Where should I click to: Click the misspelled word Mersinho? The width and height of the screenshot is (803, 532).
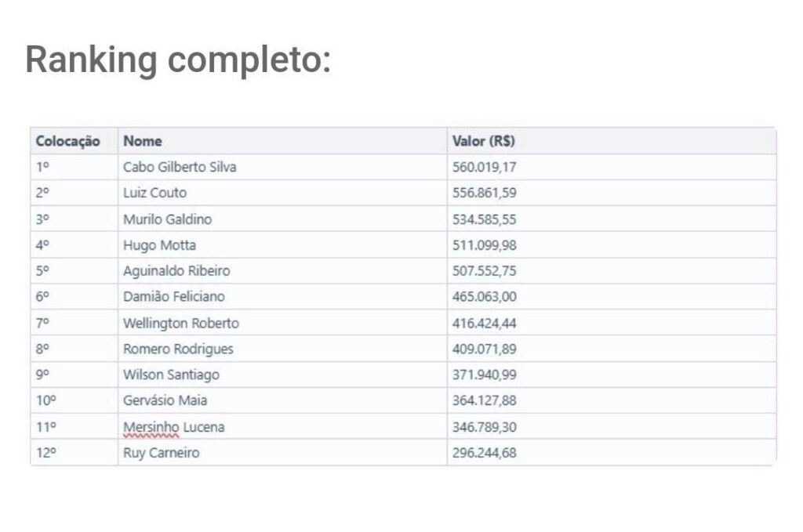[x=151, y=427]
